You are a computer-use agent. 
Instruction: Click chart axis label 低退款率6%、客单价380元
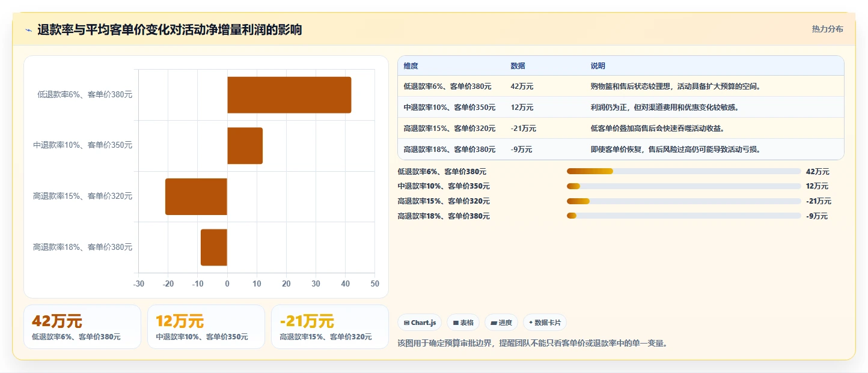click(85, 94)
